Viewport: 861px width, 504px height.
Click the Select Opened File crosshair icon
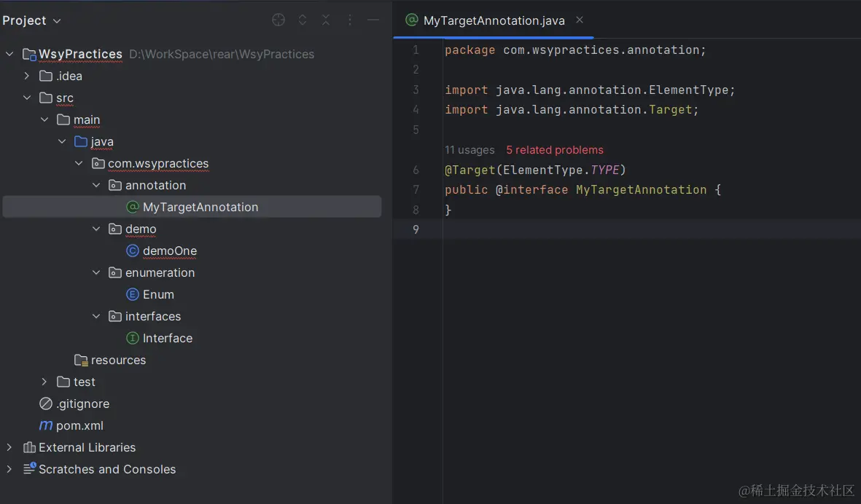pos(278,20)
